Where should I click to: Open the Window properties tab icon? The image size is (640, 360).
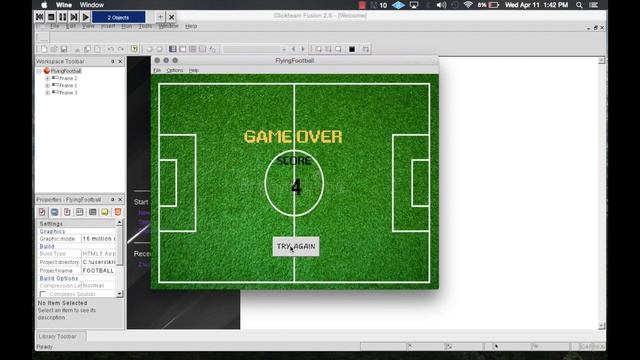pyautogui.click(x=54, y=212)
